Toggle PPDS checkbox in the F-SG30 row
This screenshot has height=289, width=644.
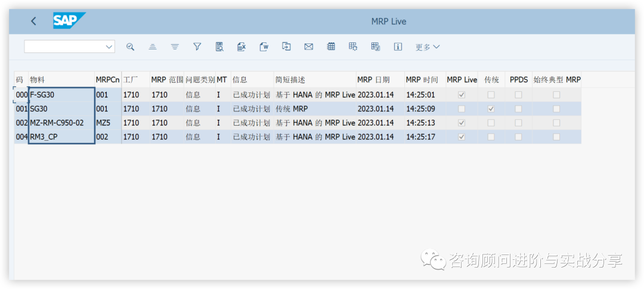tap(518, 95)
